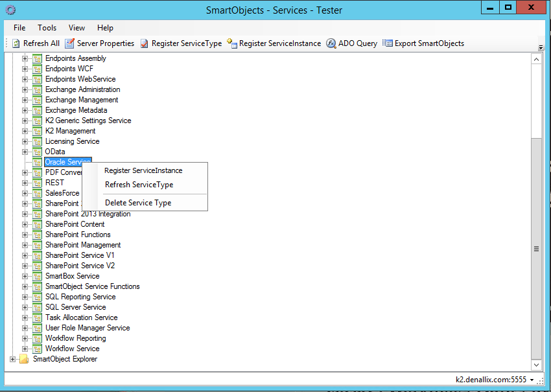
Task: Click the Refresh All toolbar icon
Action: [x=16, y=43]
